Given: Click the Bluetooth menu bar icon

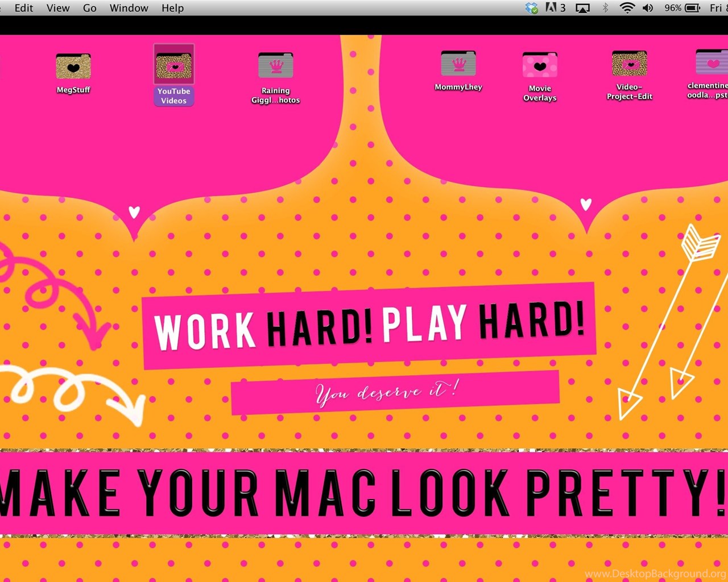Looking at the screenshot, I should [x=605, y=8].
